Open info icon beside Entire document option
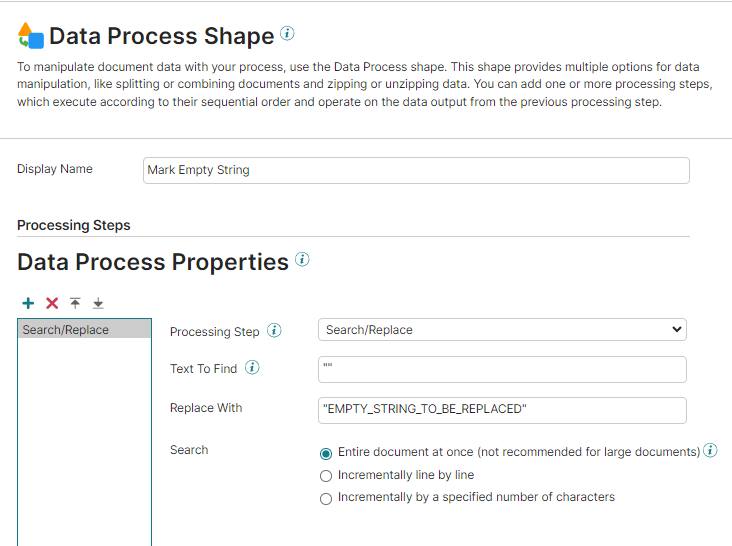 point(710,451)
